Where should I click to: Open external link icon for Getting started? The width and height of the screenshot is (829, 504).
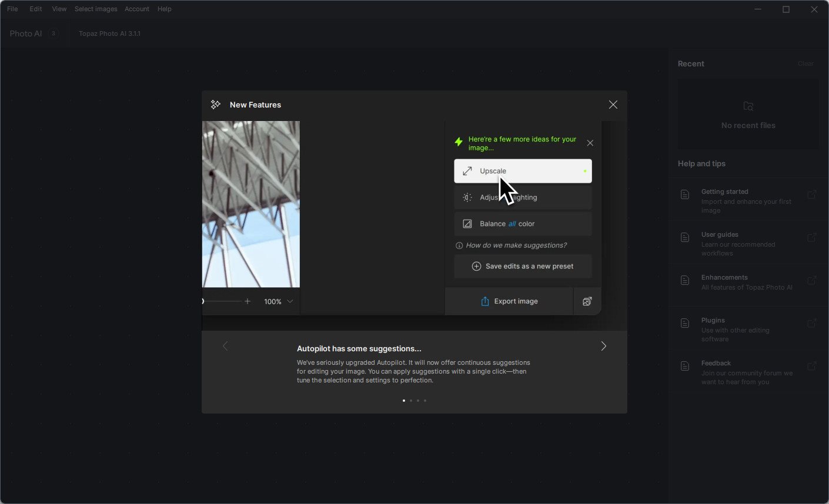tap(811, 194)
